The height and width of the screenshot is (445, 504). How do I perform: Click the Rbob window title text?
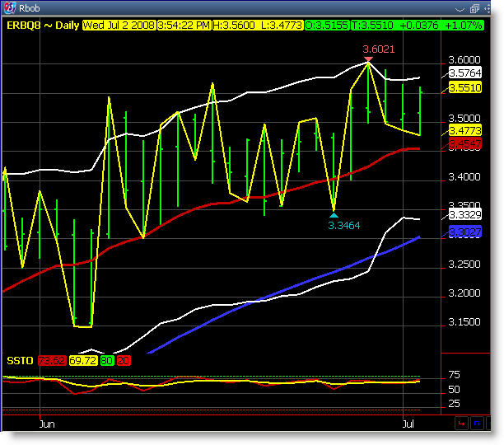coord(30,8)
